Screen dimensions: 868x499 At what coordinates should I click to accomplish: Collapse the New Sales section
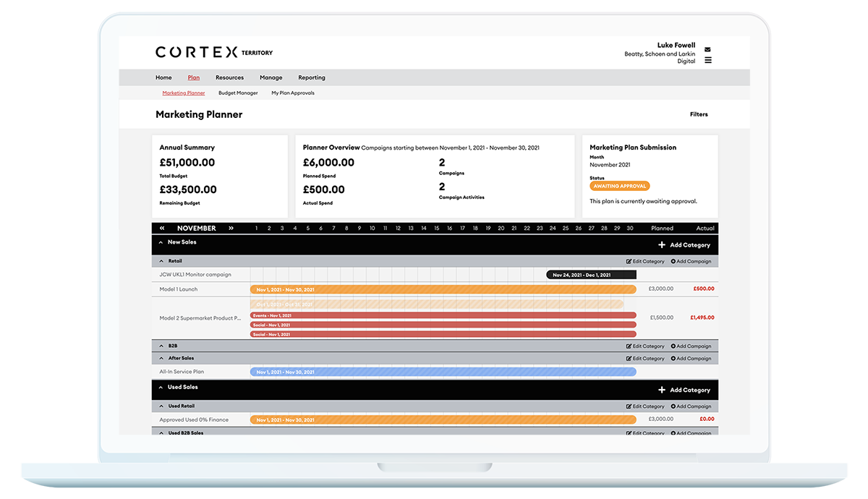coord(161,243)
